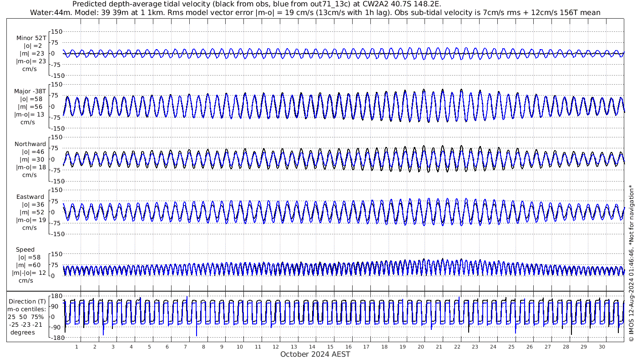Click the subtitle line starting "Water:44m. Model"
The width and height of the screenshot is (637, 364).
pyautogui.click(x=315, y=12)
